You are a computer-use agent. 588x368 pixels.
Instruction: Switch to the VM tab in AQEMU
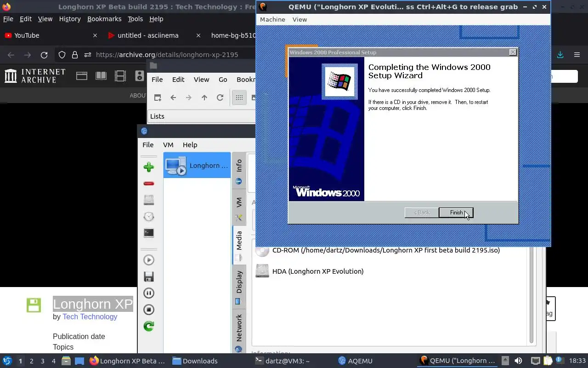[238, 207]
